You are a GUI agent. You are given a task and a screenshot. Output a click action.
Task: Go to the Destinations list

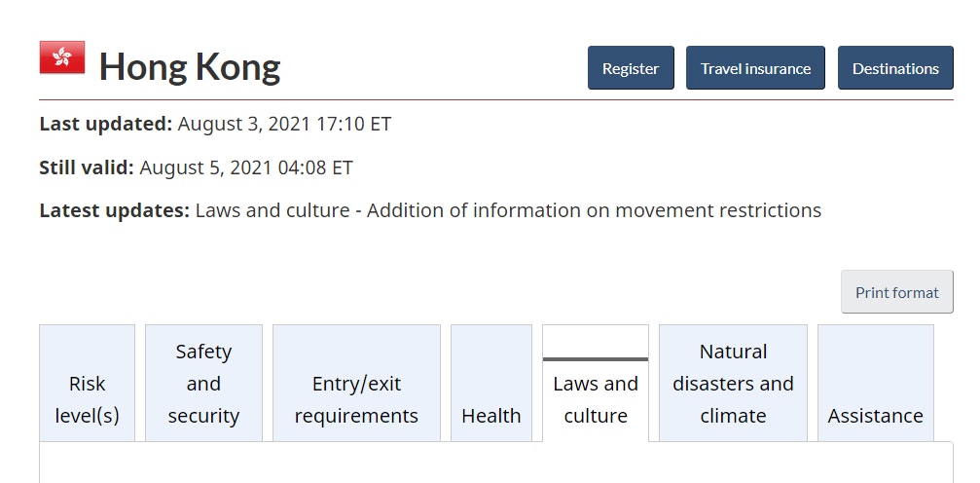pyautogui.click(x=895, y=67)
